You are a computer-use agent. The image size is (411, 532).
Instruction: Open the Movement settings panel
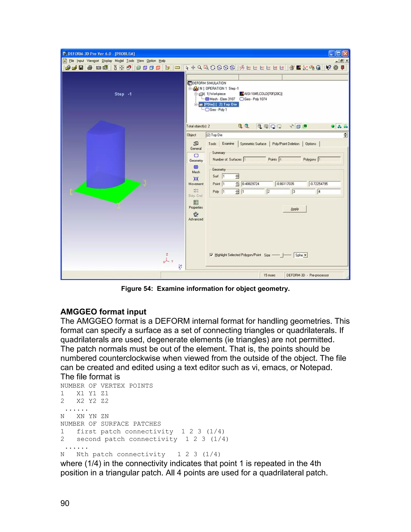196,181
